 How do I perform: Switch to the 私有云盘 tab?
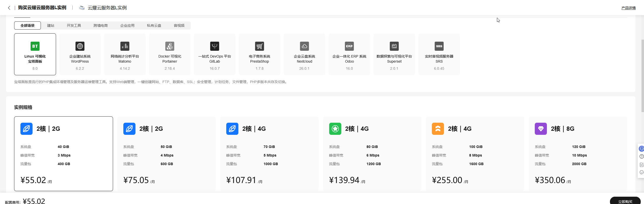point(154,25)
